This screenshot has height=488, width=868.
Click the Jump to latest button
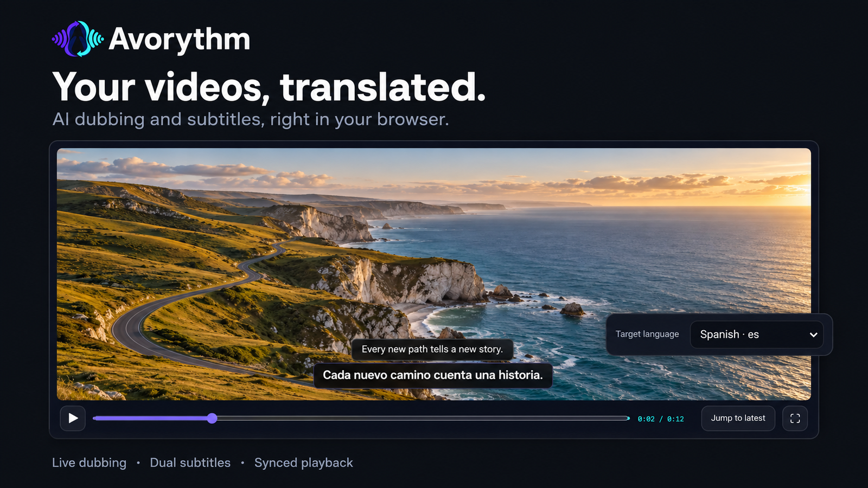[x=738, y=419]
